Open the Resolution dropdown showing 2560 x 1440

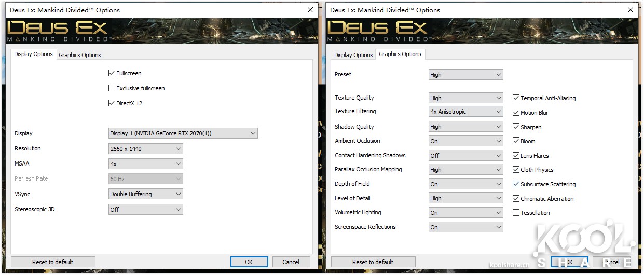[x=145, y=149]
